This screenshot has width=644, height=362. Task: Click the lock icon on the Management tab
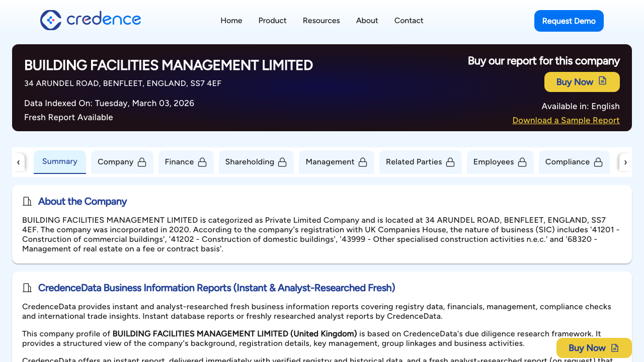[x=363, y=162]
